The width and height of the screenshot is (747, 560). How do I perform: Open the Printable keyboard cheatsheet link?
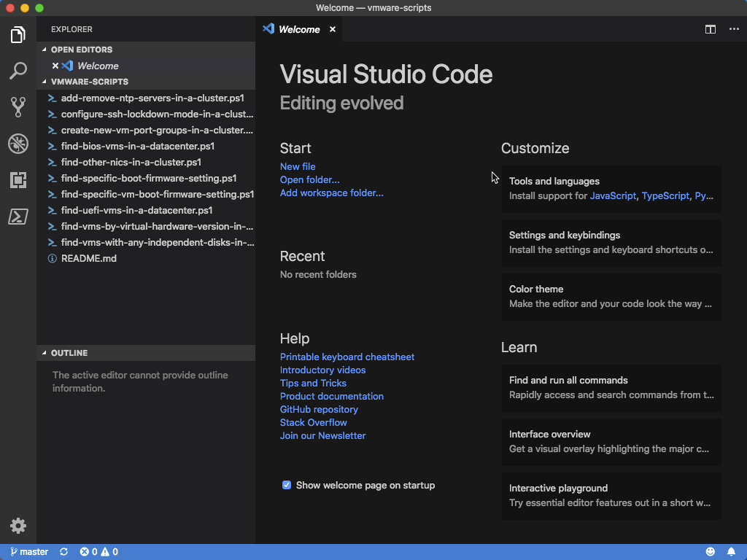pyautogui.click(x=347, y=357)
